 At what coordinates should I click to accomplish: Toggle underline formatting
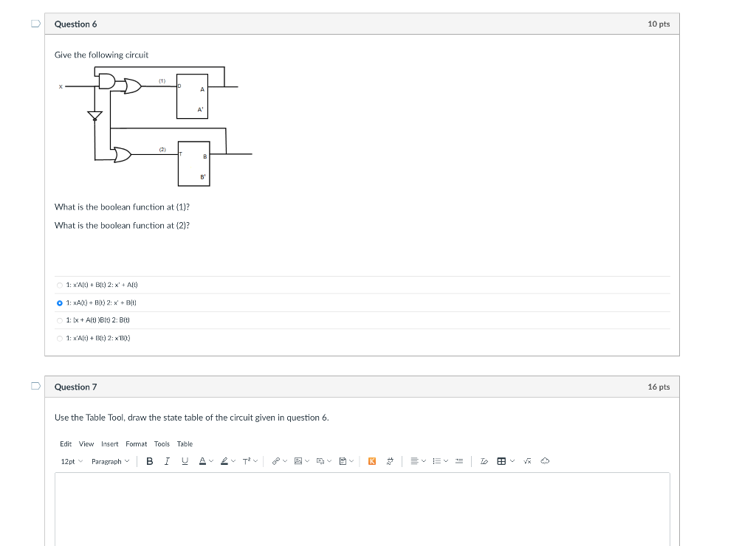pyautogui.click(x=183, y=461)
